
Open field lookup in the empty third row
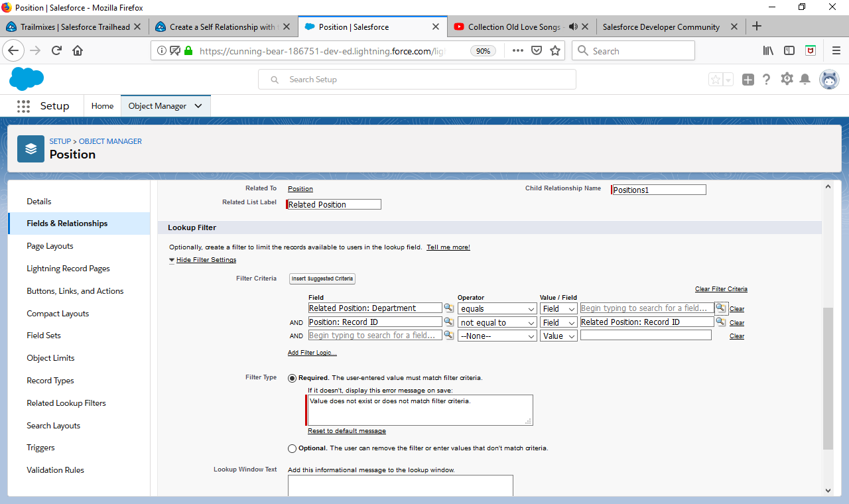point(449,336)
